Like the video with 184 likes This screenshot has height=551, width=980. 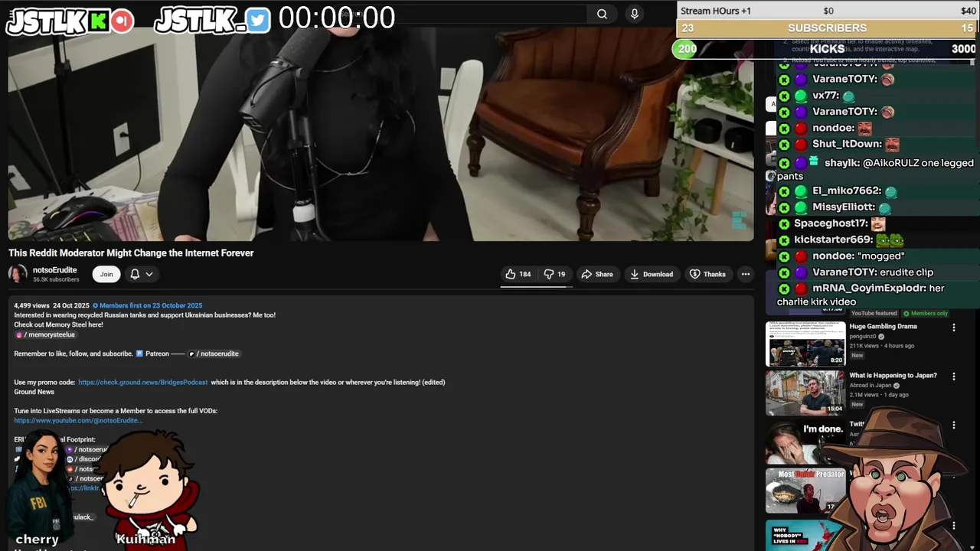(x=518, y=274)
